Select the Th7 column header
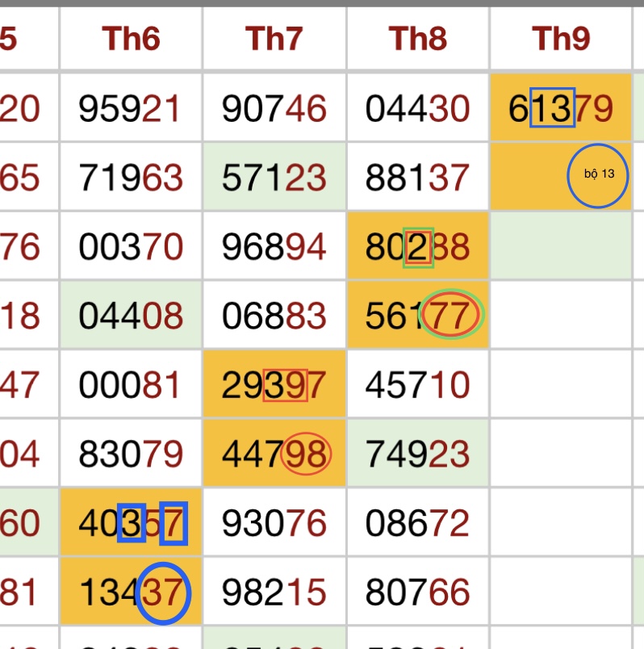The image size is (644, 649). pos(274,39)
